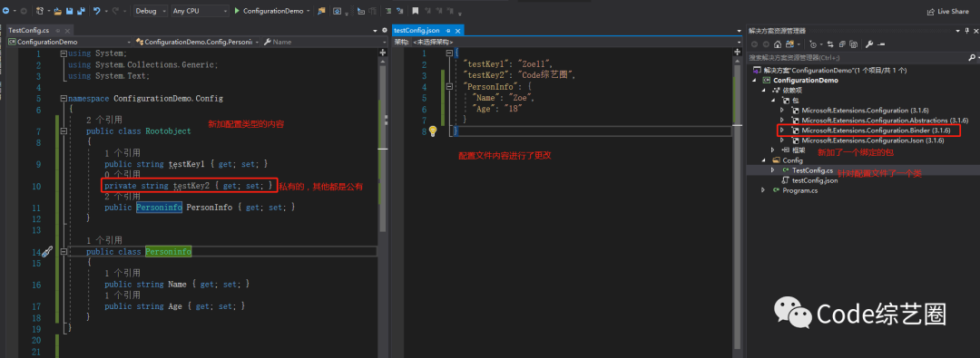
Task: Click the Solution Explorer back arrow icon
Action: (754, 44)
